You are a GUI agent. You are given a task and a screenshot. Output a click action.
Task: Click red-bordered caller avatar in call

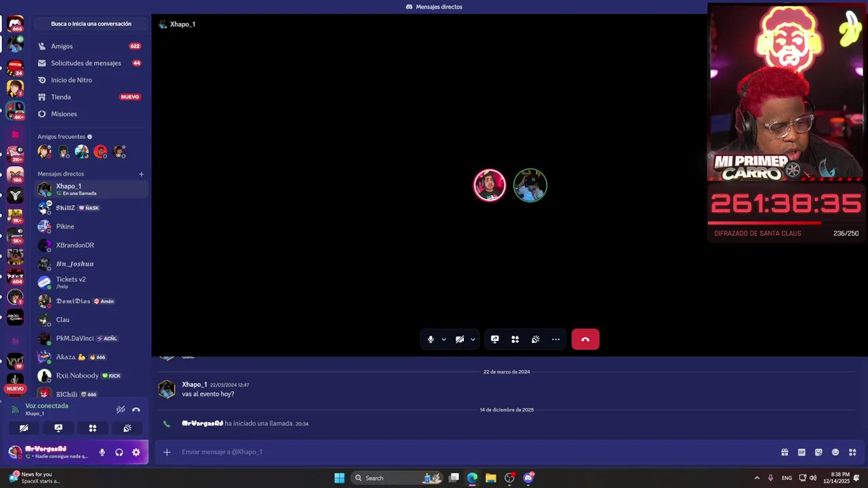click(x=490, y=186)
